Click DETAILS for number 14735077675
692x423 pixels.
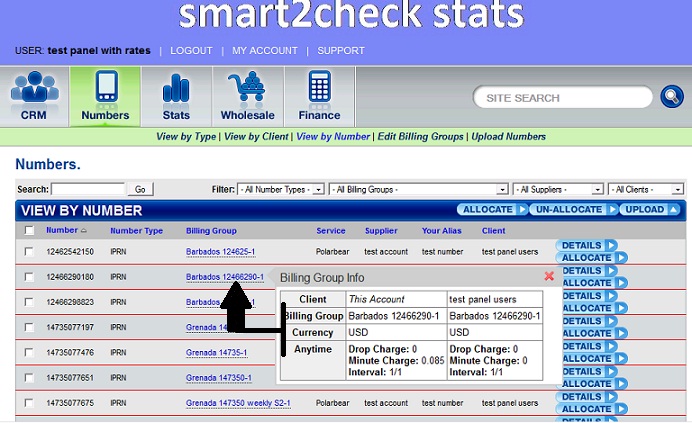tap(586, 397)
